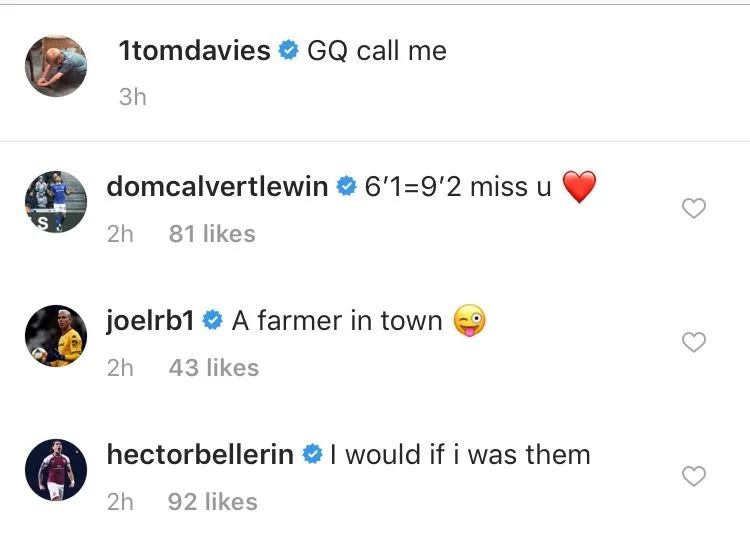
Task: Tap joelrb1's avatar photo
Action: click(56, 337)
